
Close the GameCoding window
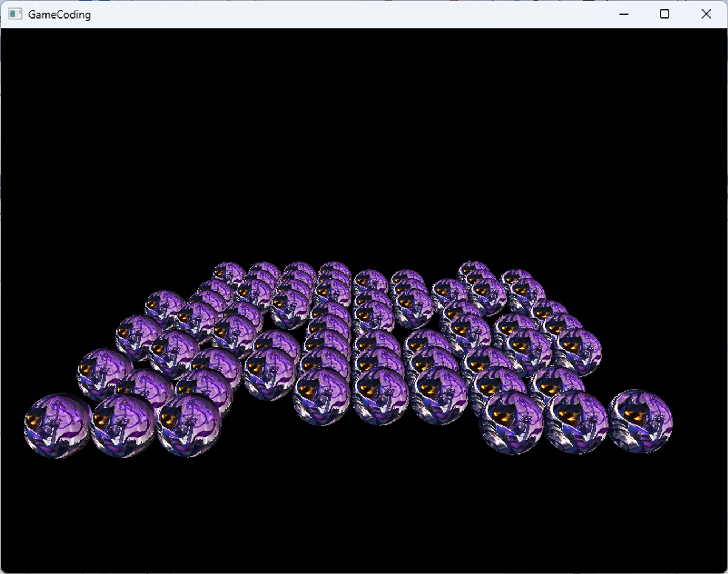(706, 14)
